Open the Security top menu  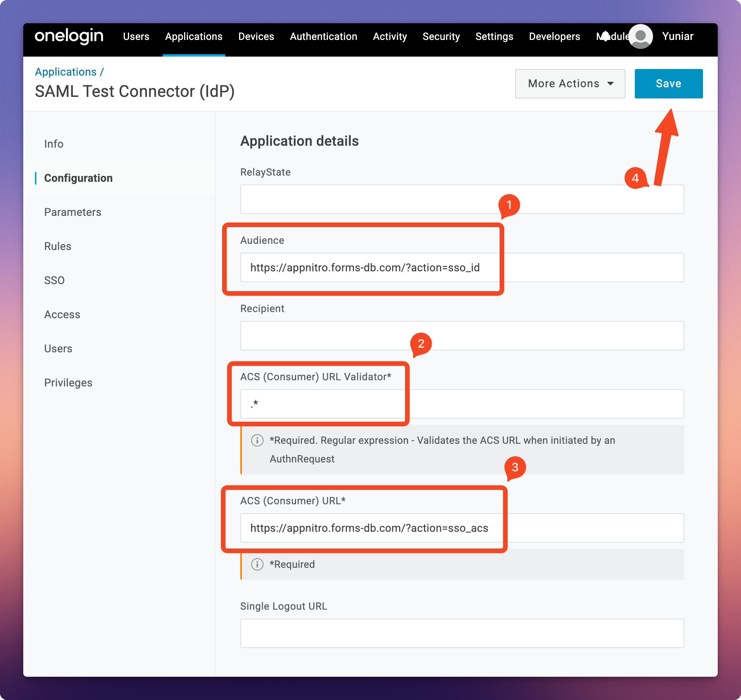pyautogui.click(x=441, y=36)
